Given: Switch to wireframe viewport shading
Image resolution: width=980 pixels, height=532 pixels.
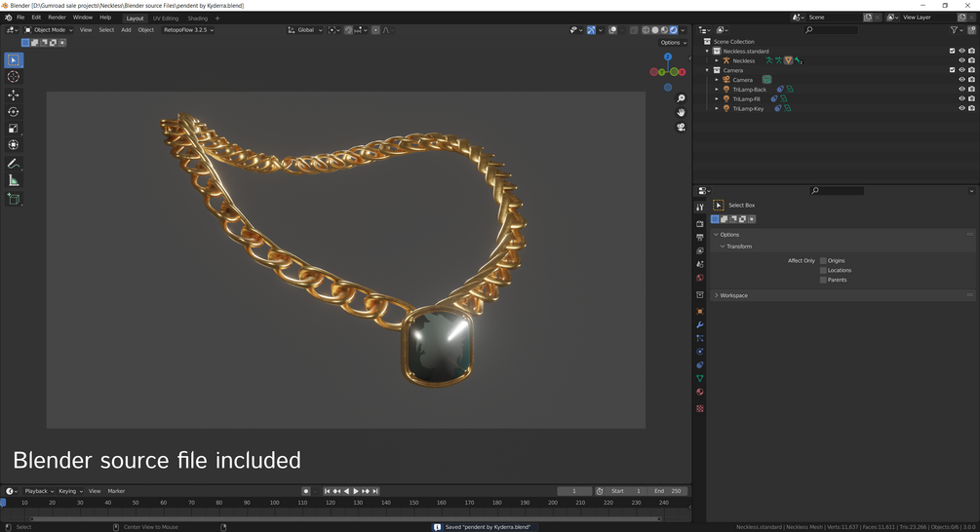Looking at the screenshot, I should point(646,30).
